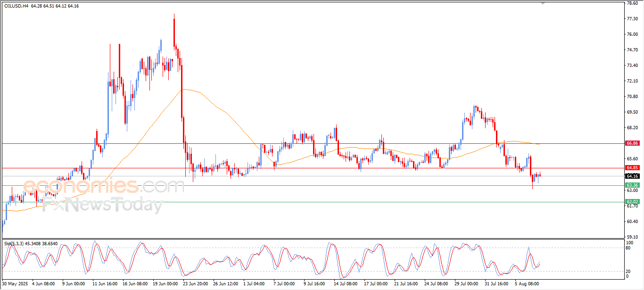Click the 11 Jun 16:00 time label
The image size is (644, 290).
(x=105, y=284)
